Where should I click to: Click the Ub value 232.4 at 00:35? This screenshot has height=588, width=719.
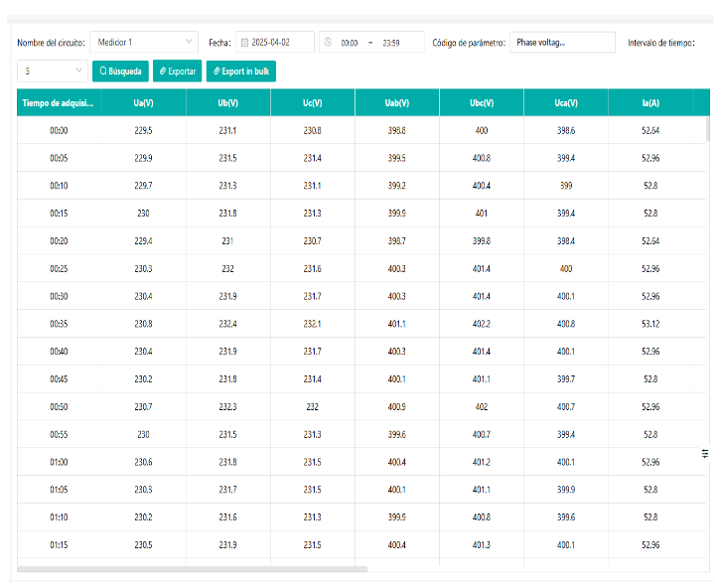(227, 324)
